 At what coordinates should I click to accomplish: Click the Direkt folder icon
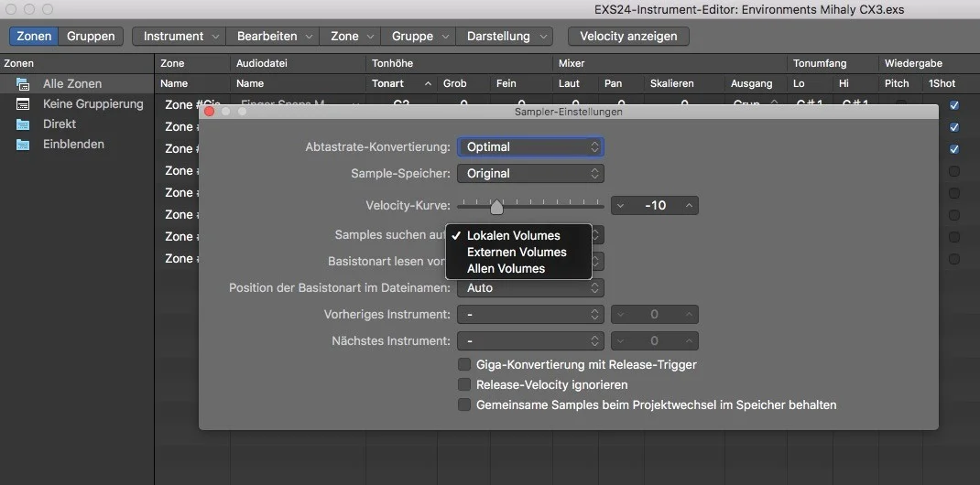coord(23,124)
